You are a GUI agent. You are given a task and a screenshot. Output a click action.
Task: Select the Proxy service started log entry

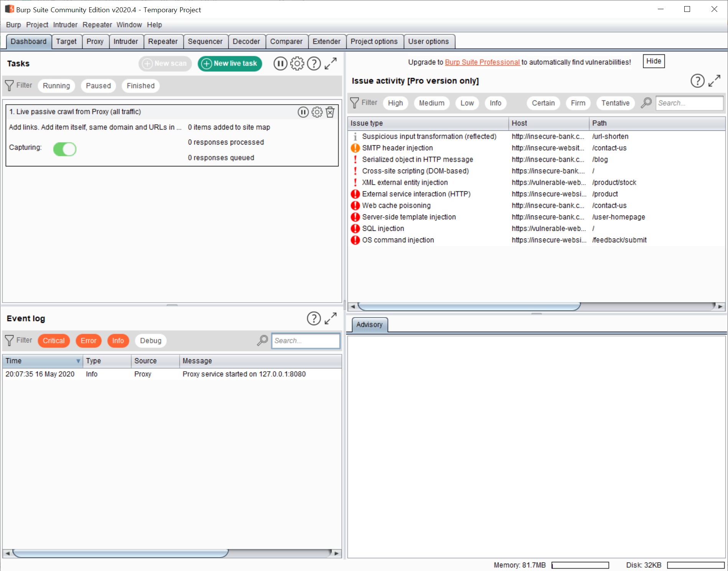(x=172, y=374)
